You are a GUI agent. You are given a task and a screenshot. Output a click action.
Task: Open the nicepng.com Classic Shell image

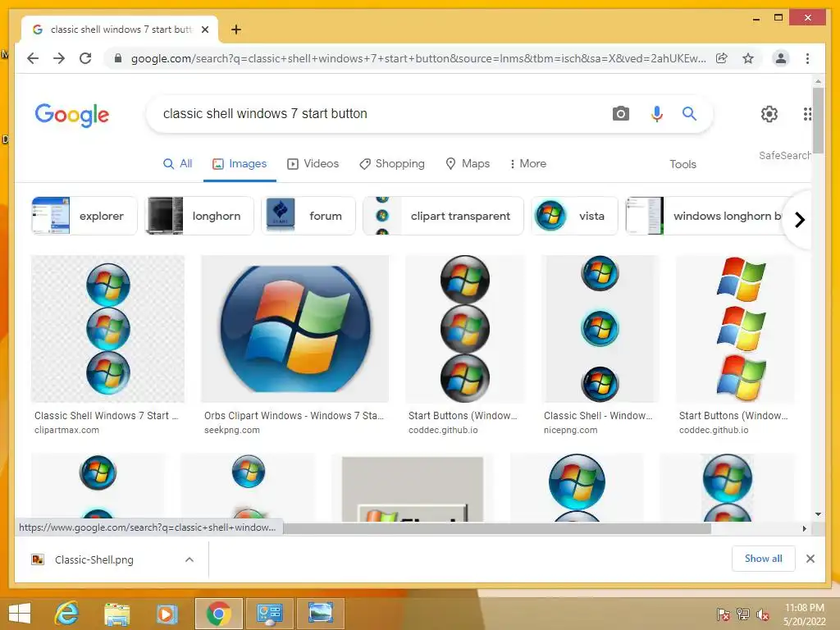(x=600, y=328)
